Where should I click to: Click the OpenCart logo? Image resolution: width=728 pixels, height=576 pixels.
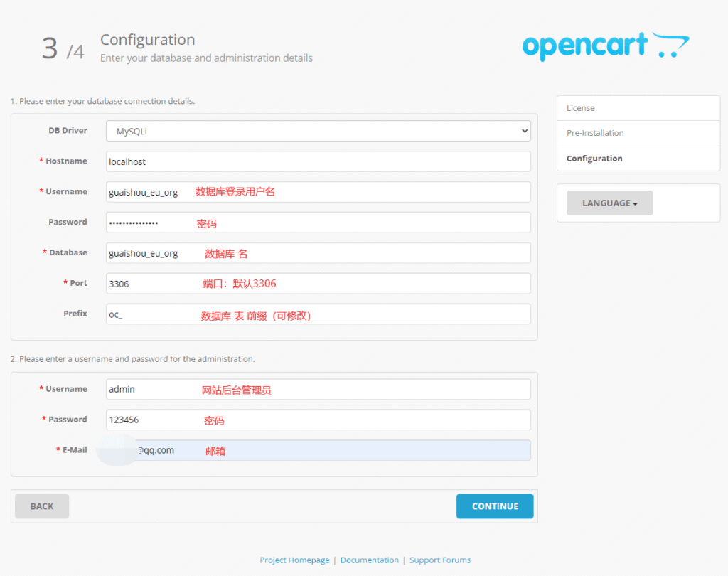pos(605,46)
